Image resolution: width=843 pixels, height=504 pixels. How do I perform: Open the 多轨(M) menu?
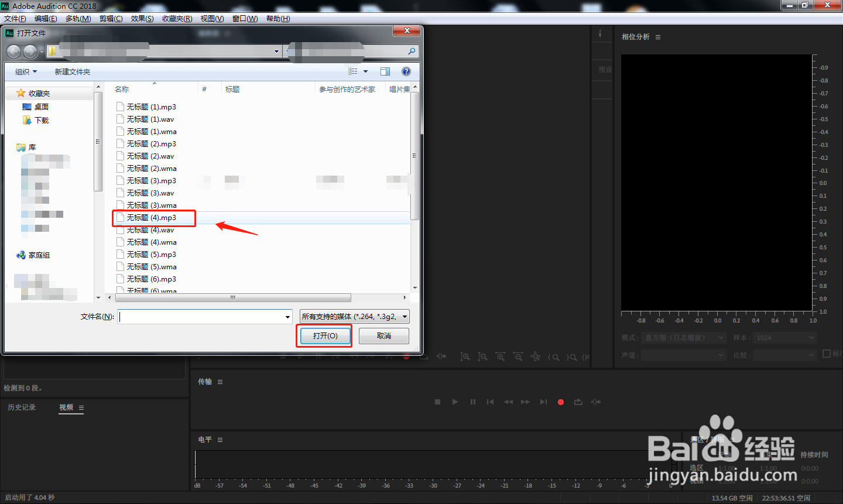pyautogui.click(x=78, y=19)
